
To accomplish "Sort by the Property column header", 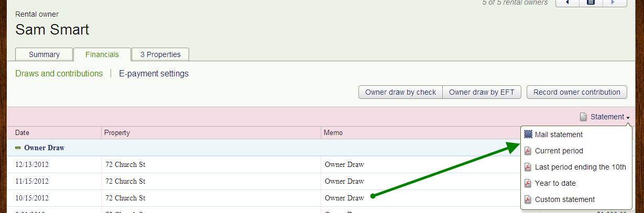I will point(117,132).
